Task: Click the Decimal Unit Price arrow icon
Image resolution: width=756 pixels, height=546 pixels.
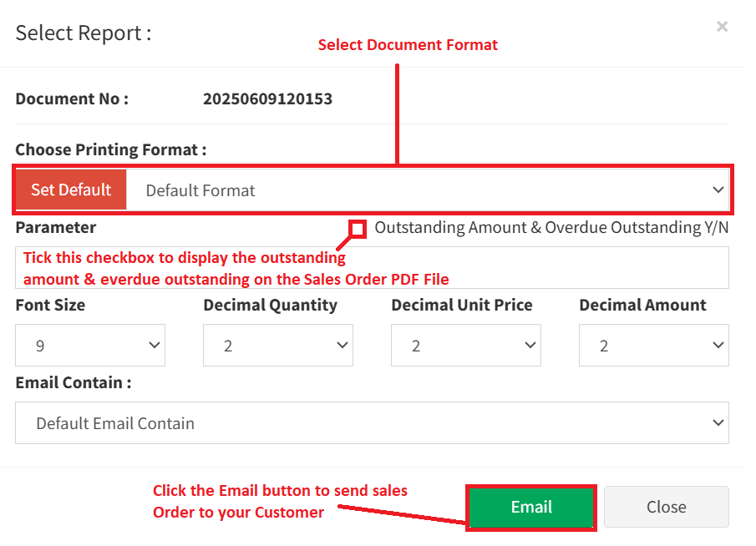Action: coord(530,346)
